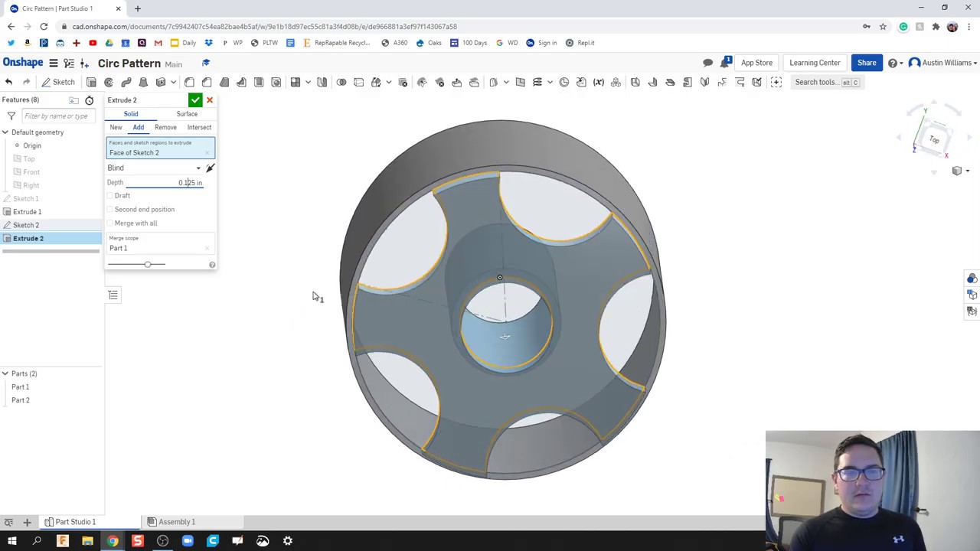Click the Fillet tool icon
Screen dimensions: 980x551
(x=189, y=82)
